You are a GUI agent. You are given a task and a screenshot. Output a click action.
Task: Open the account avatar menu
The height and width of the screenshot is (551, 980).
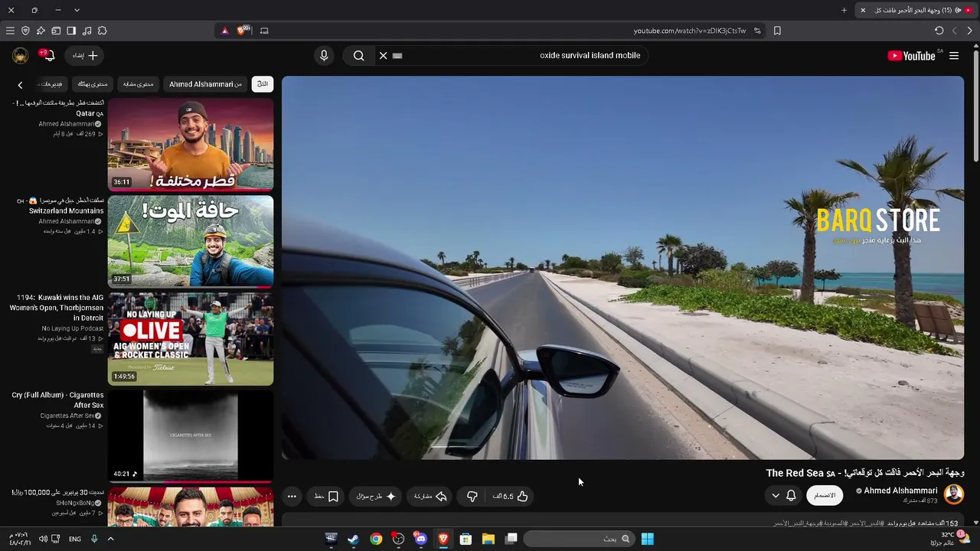pos(21,56)
